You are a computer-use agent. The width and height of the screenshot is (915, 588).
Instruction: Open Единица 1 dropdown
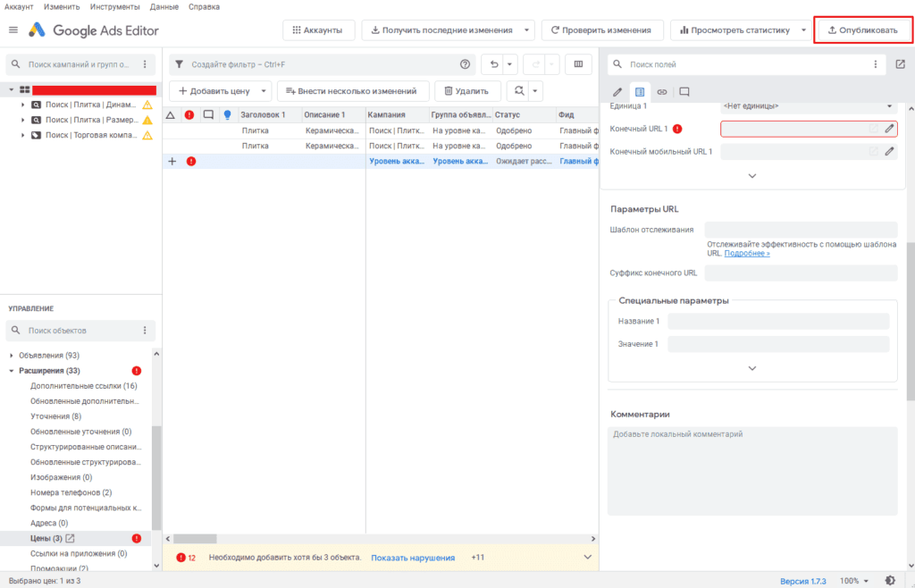(x=809, y=106)
